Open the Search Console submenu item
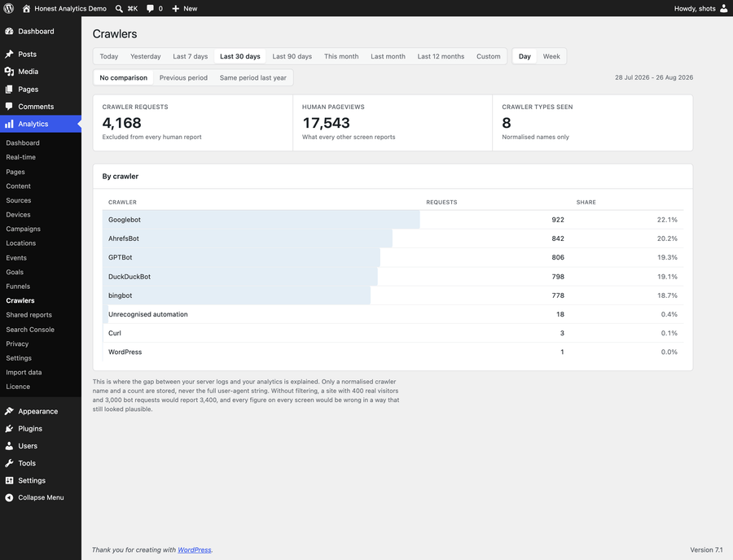The width and height of the screenshot is (733, 560). coord(30,330)
